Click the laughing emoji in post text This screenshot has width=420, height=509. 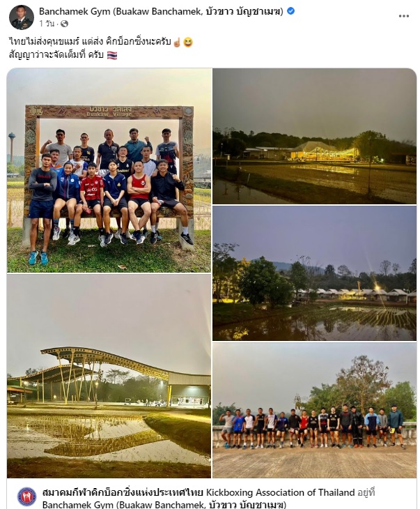pyautogui.click(x=188, y=43)
